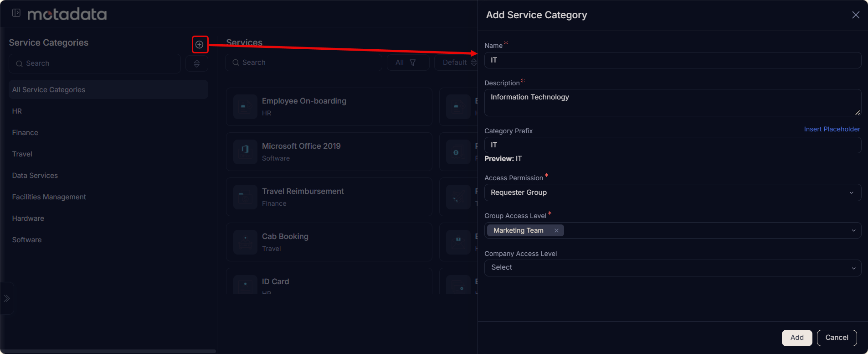Open the ID Card service title
Viewport: 868px width, 354px height.
(x=276, y=281)
